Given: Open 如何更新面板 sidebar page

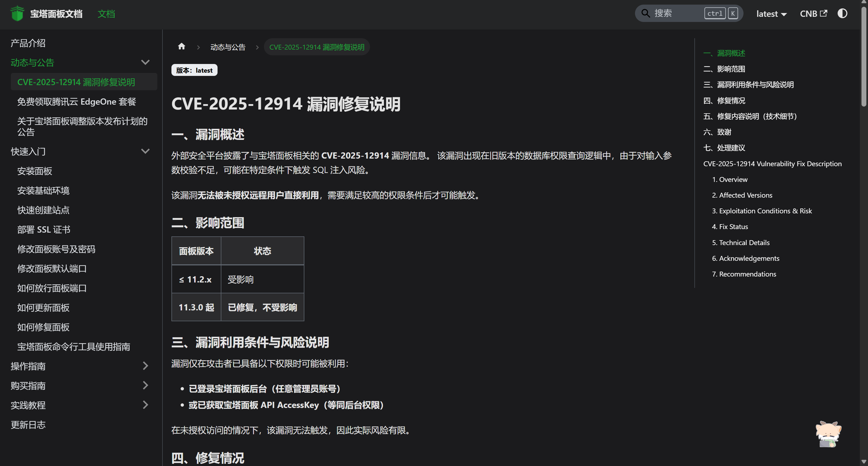Looking at the screenshot, I should [x=43, y=308].
